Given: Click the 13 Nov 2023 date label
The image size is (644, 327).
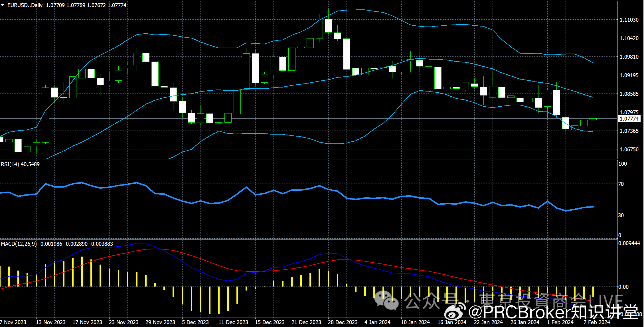Looking at the screenshot, I should [x=51, y=322].
